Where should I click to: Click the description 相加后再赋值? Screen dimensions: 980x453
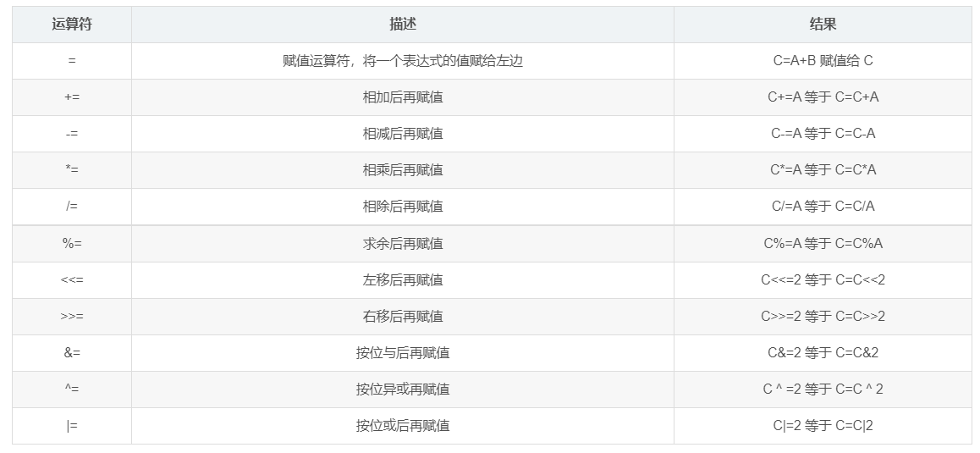402,97
